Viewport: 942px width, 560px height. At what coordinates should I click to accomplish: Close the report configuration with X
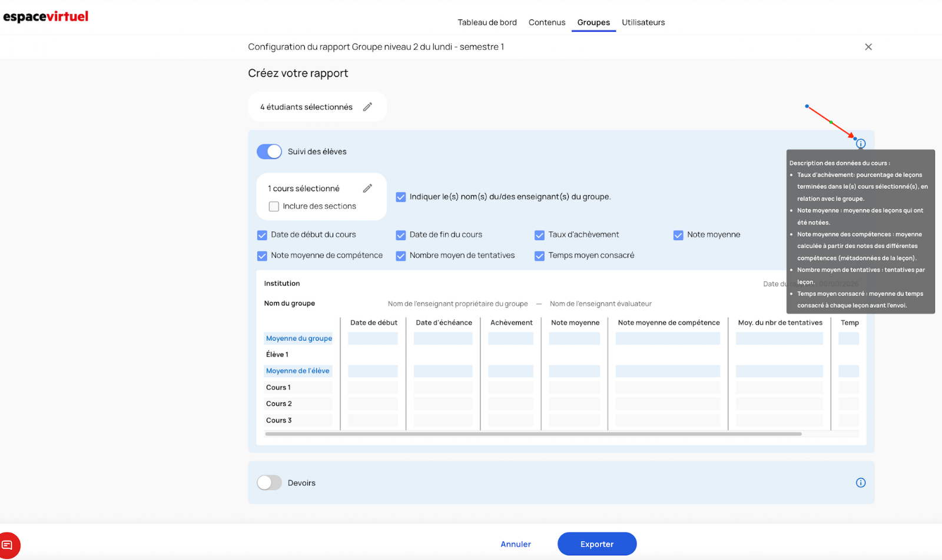point(868,47)
